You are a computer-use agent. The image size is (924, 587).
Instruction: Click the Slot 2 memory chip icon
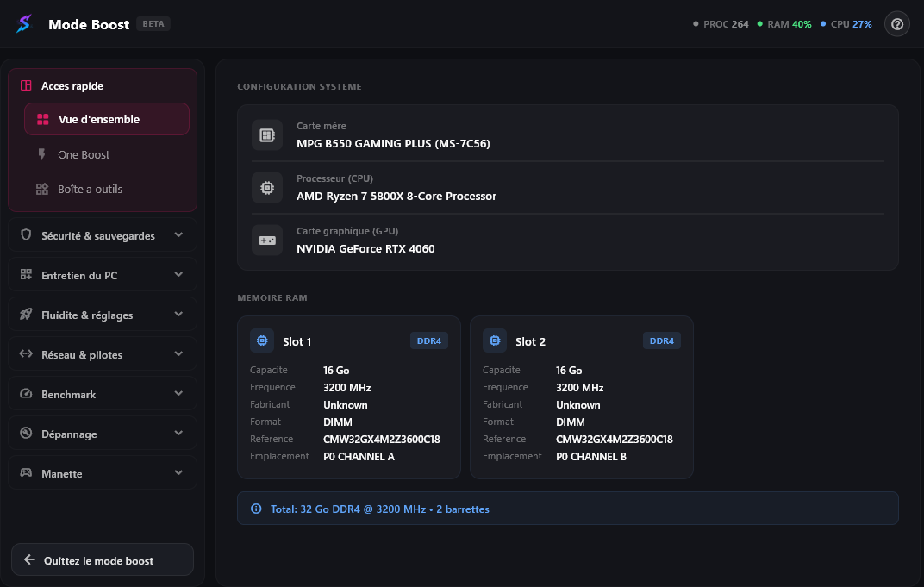click(x=495, y=340)
